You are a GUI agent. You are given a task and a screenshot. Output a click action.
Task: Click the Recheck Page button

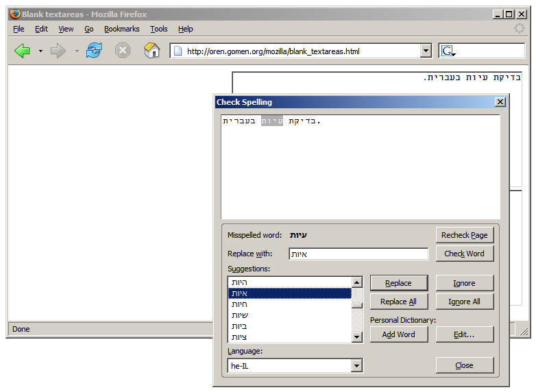(x=465, y=235)
